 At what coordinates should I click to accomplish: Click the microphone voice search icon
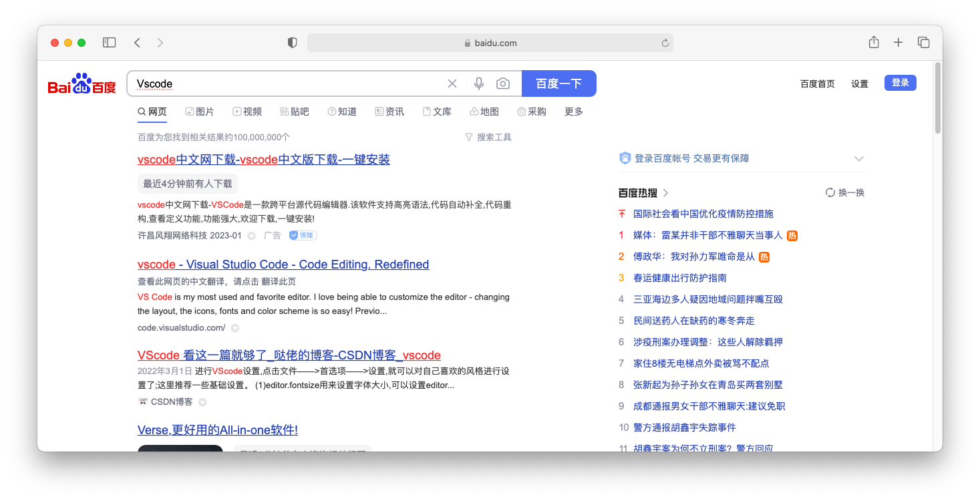tap(479, 83)
